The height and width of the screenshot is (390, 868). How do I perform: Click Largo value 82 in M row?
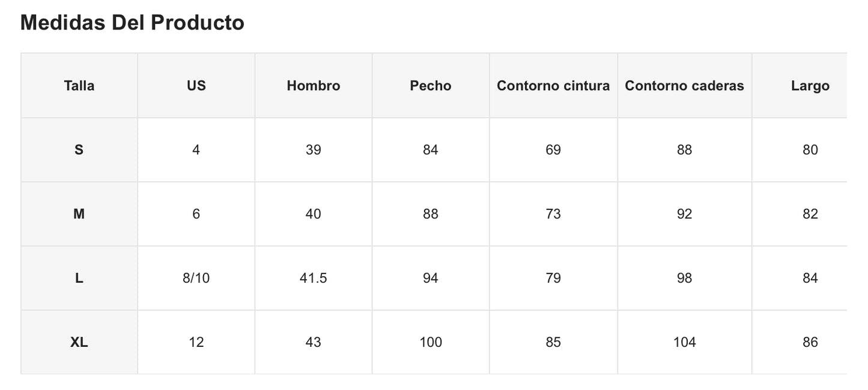click(810, 214)
